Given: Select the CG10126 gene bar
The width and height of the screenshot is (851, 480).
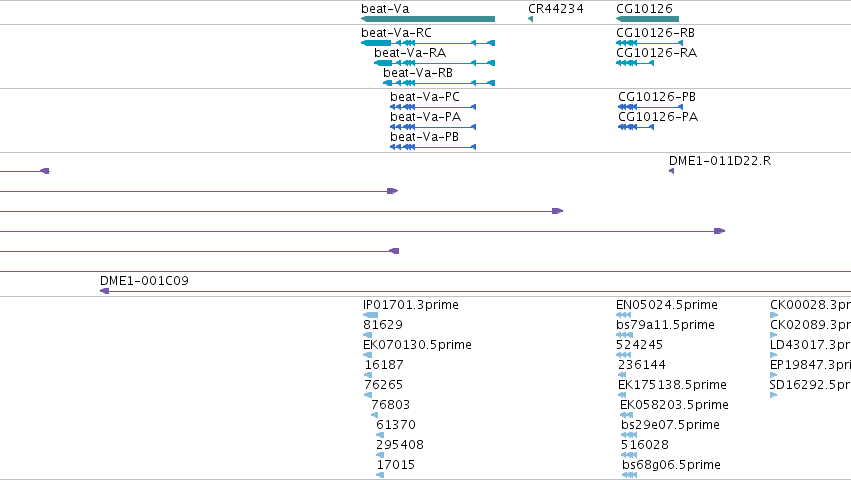Looking at the screenshot, I should click(x=647, y=19).
